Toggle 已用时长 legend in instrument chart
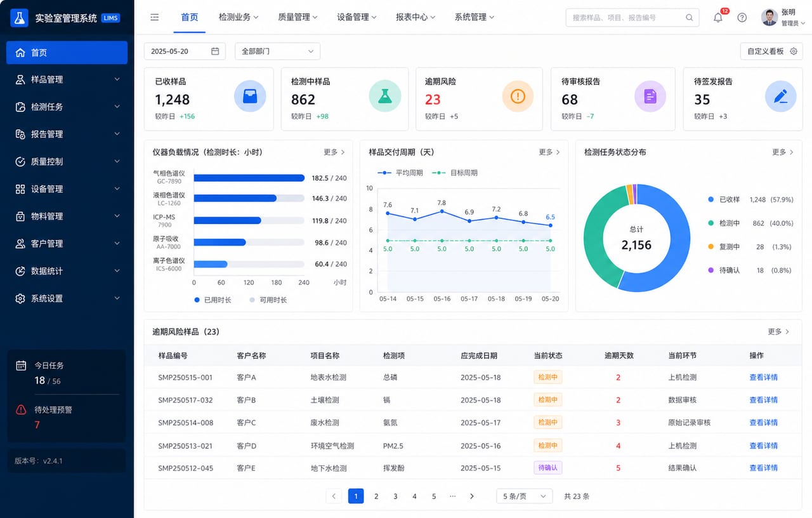Image resolution: width=812 pixels, height=518 pixels. click(213, 300)
